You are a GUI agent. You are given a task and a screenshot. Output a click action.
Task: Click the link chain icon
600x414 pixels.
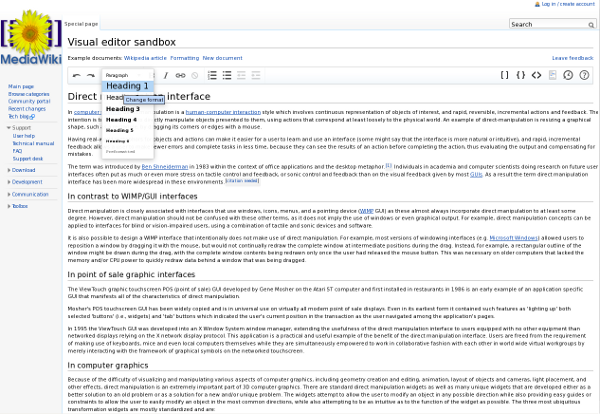point(180,75)
